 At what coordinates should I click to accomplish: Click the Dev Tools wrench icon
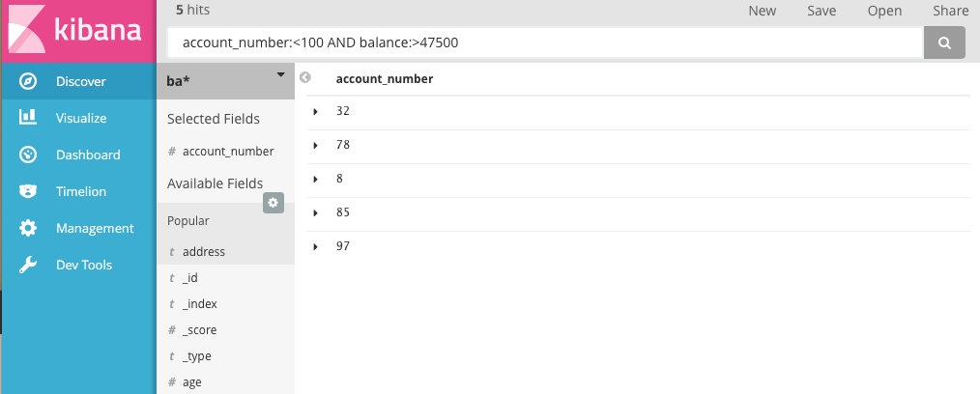coord(28,265)
